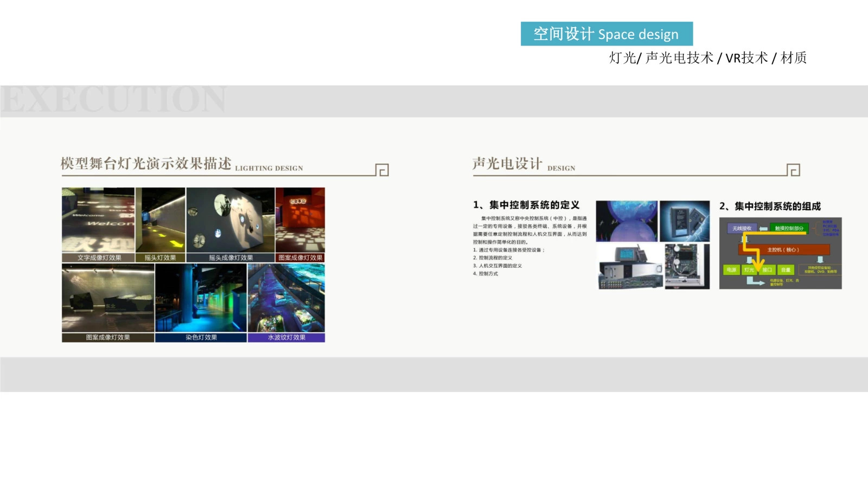The image size is (868, 477).
Task: Click the blue globe image
Action: (627, 221)
